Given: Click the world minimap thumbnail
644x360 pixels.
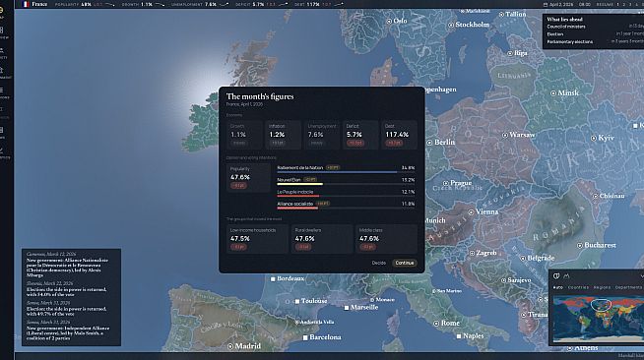Looking at the screenshot, I should pos(599,318).
